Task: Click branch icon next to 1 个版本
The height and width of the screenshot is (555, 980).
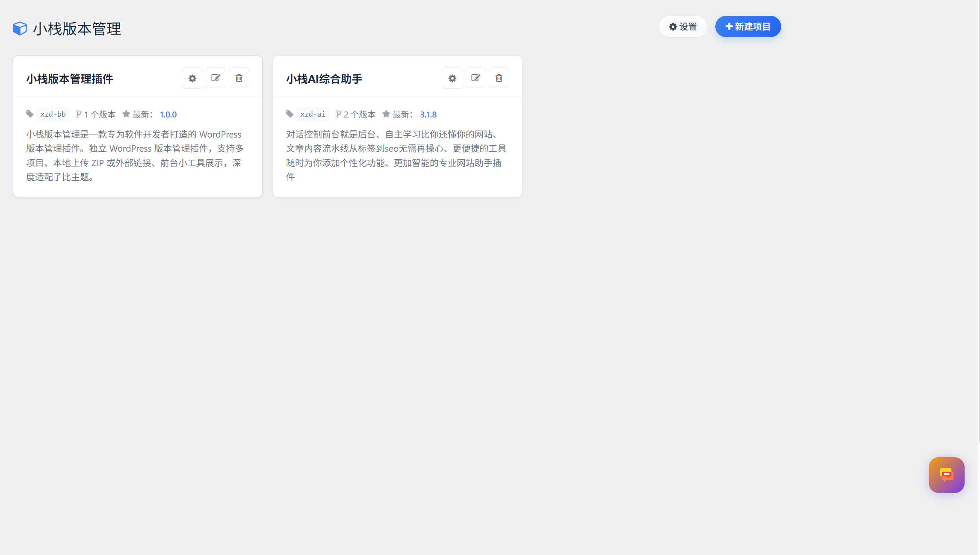Action: (x=79, y=114)
